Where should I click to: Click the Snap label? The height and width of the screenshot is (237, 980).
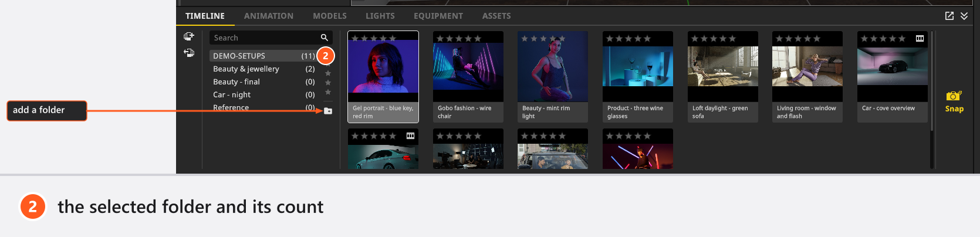(954, 109)
